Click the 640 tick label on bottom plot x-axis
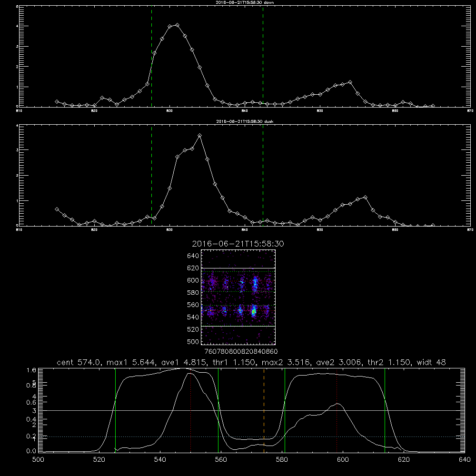Screen dimensions: 476x476 point(465,460)
